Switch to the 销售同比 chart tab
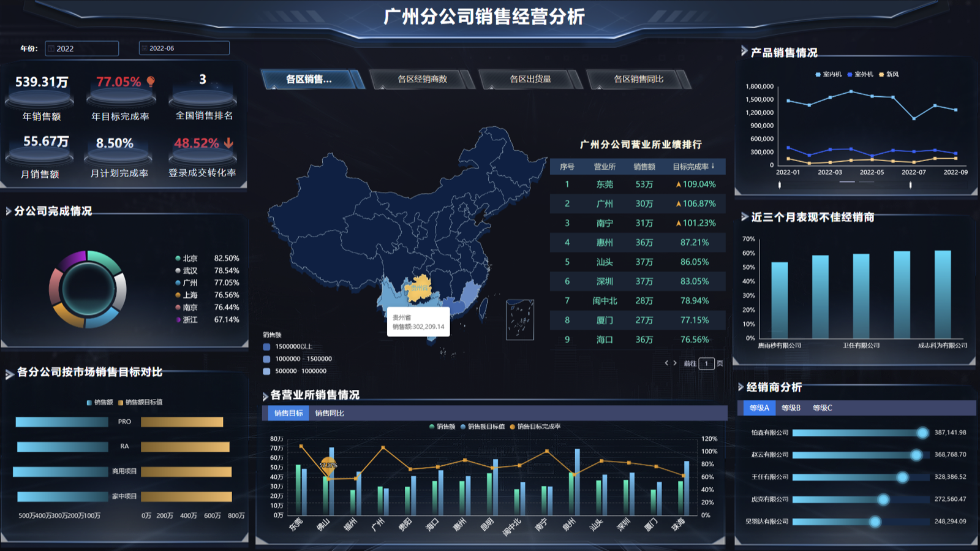Screen dimensions: 980x551 [330, 413]
